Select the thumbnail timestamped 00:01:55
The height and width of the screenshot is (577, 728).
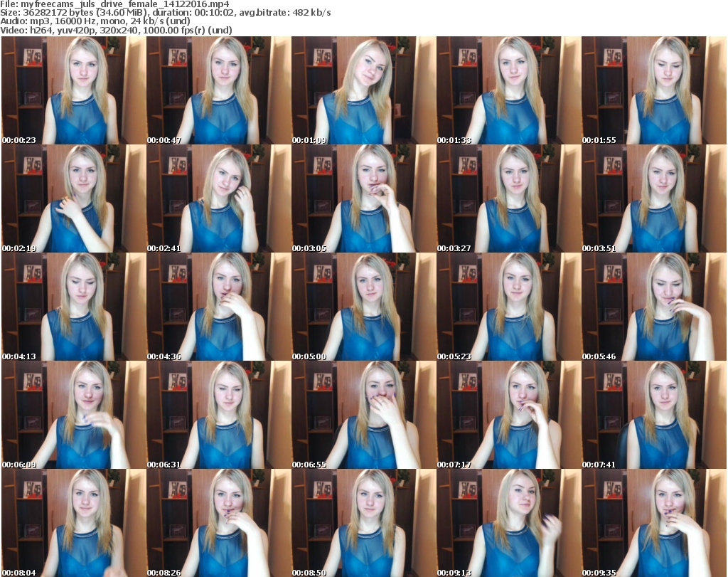653,90
